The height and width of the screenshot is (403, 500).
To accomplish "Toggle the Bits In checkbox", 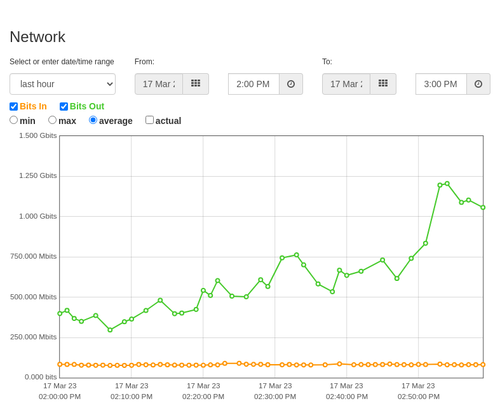I will pyautogui.click(x=14, y=107).
